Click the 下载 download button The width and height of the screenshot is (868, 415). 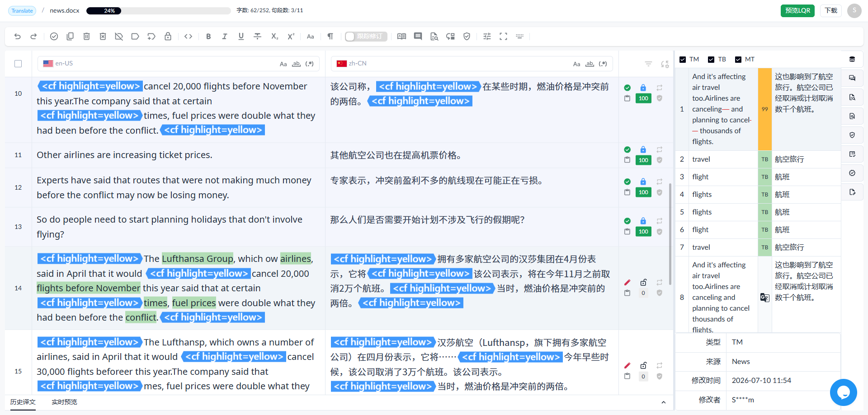(x=831, y=10)
